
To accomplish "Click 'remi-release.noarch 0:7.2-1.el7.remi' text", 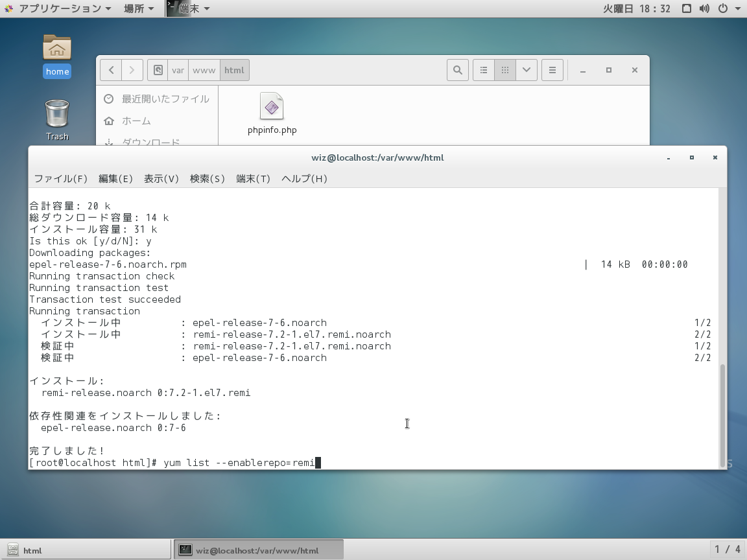I will [146, 392].
